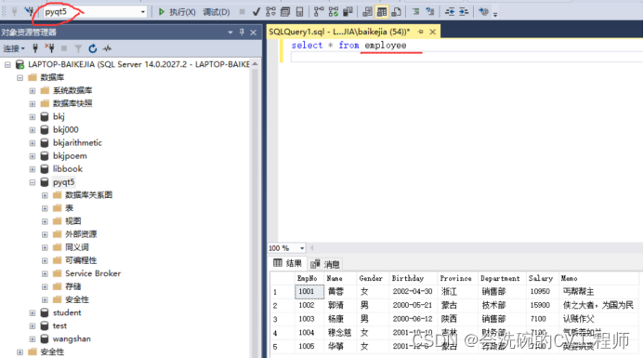Set results to file output
Viewport: 644px width, 358px height.
[396, 12]
